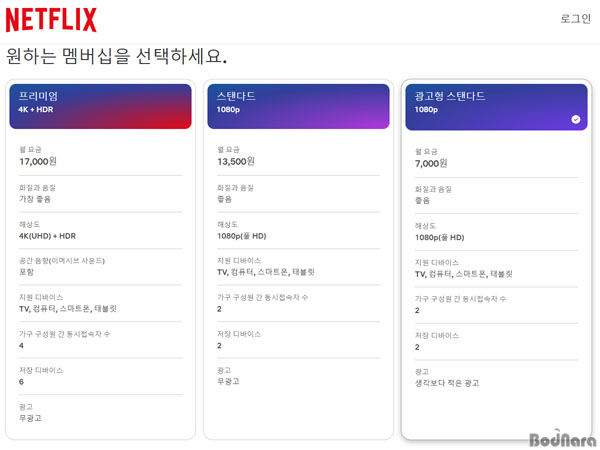Open the 로그인 sign-in link
Viewport: 600px width, 450px height.
point(576,18)
